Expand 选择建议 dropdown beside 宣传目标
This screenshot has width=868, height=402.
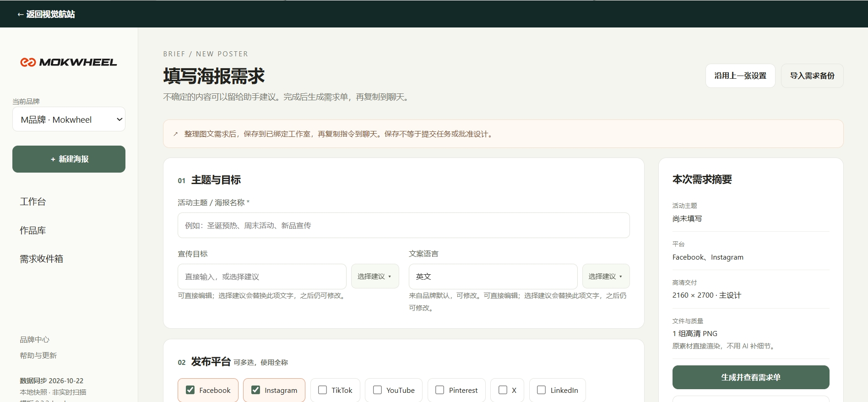pyautogui.click(x=375, y=276)
